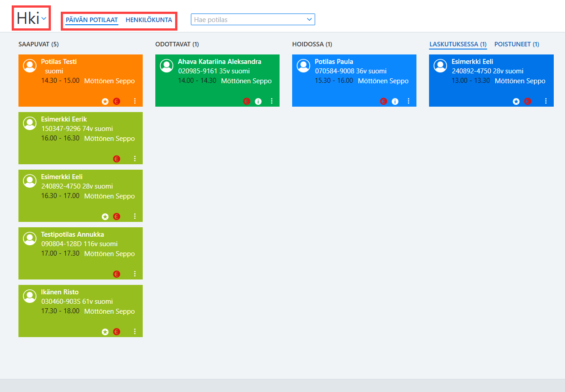Open the Poistuneet (1) tab
This screenshot has width=565, height=392.
point(517,44)
